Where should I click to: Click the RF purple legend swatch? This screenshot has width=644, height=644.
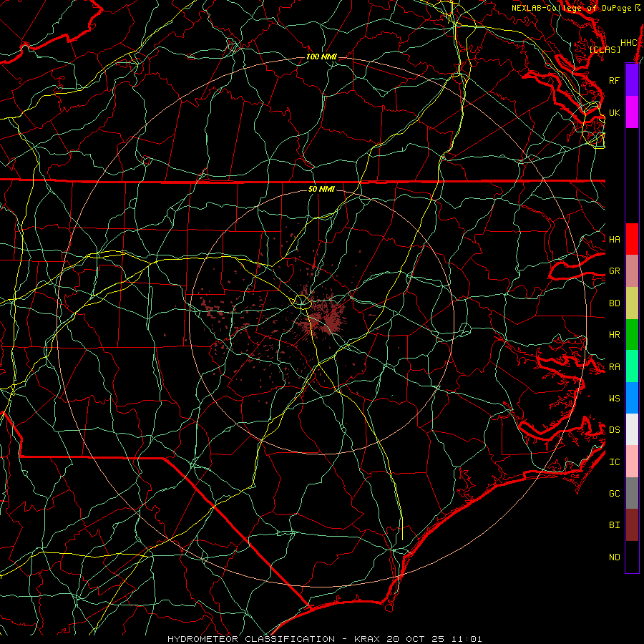point(632,80)
